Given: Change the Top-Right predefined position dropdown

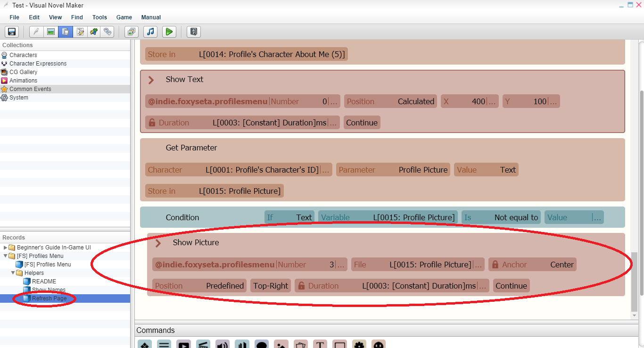Looking at the screenshot, I should pyautogui.click(x=271, y=286).
